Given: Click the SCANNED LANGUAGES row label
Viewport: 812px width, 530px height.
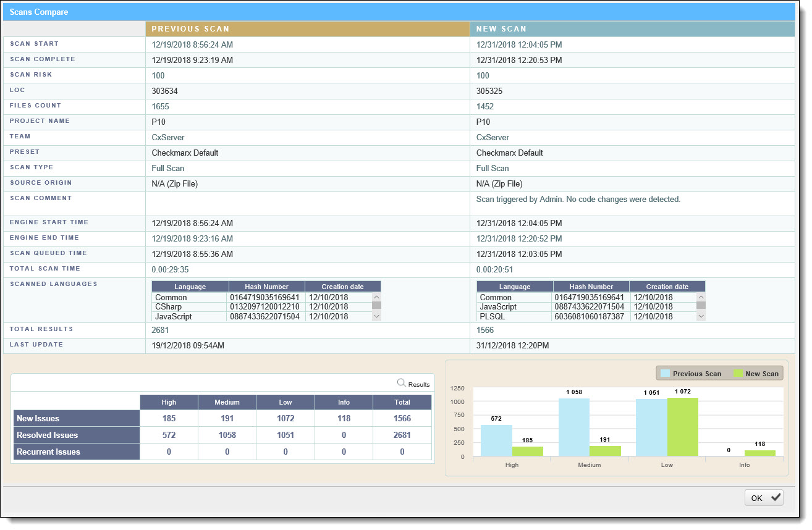Looking at the screenshot, I should click(54, 284).
